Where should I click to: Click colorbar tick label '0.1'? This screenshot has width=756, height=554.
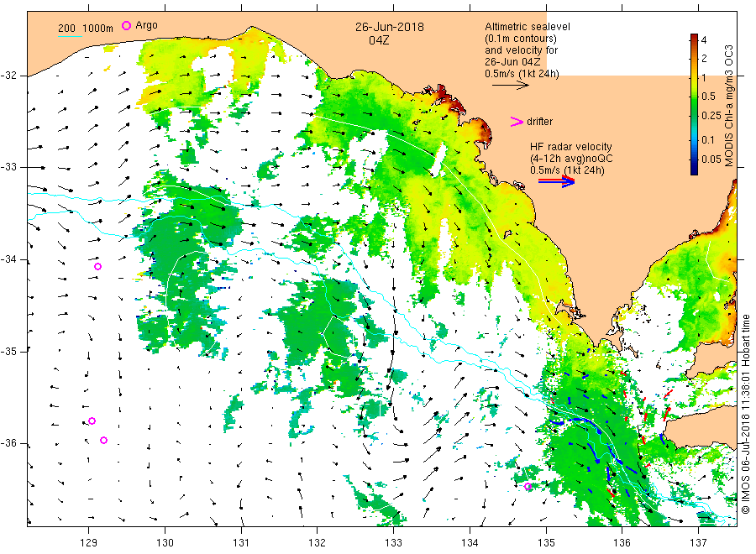pyautogui.click(x=708, y=139)
